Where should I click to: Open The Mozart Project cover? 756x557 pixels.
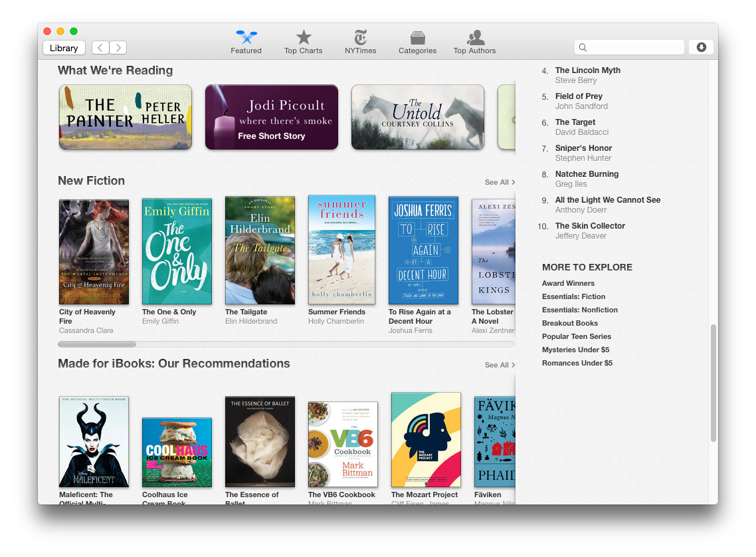coord(426,440)
